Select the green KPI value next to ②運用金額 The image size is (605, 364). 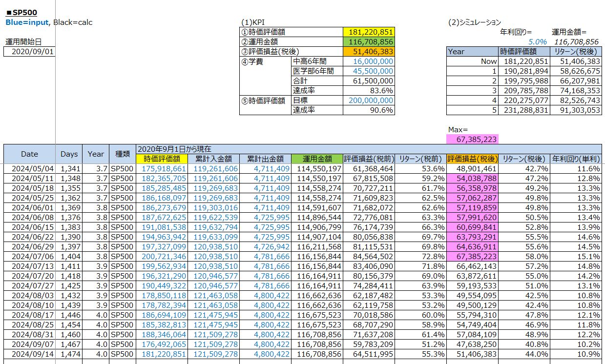tap(369, 41)
